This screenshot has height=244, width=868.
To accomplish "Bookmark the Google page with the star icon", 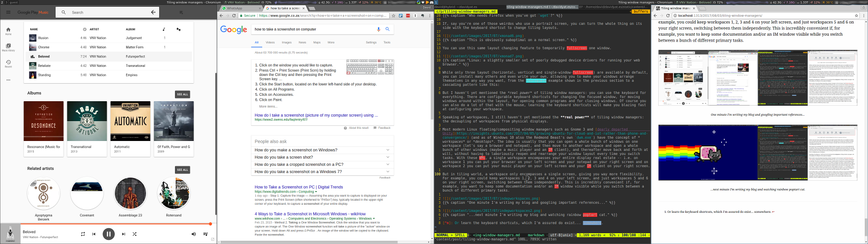I will (393, 15).
